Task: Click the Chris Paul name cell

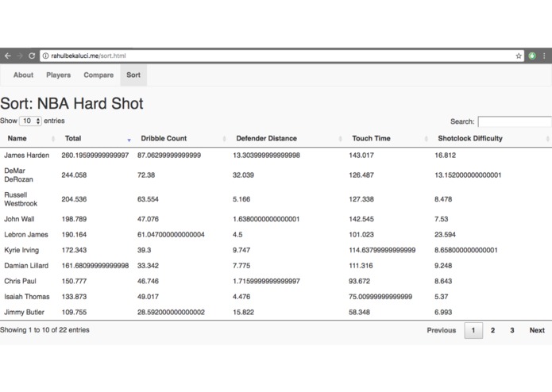Action: point(20,281)
